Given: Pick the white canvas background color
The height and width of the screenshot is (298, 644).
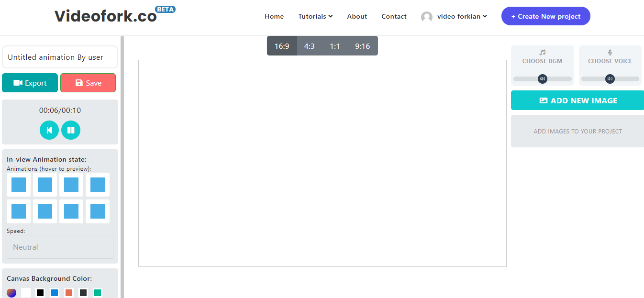Looking at the screenshot, I should (x=26, y=293).
